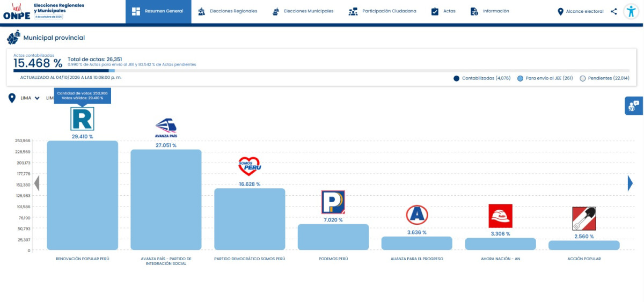Click the Municipal provincial heading
Viewport: 644px width, 302px height.
tap(54, 38)
